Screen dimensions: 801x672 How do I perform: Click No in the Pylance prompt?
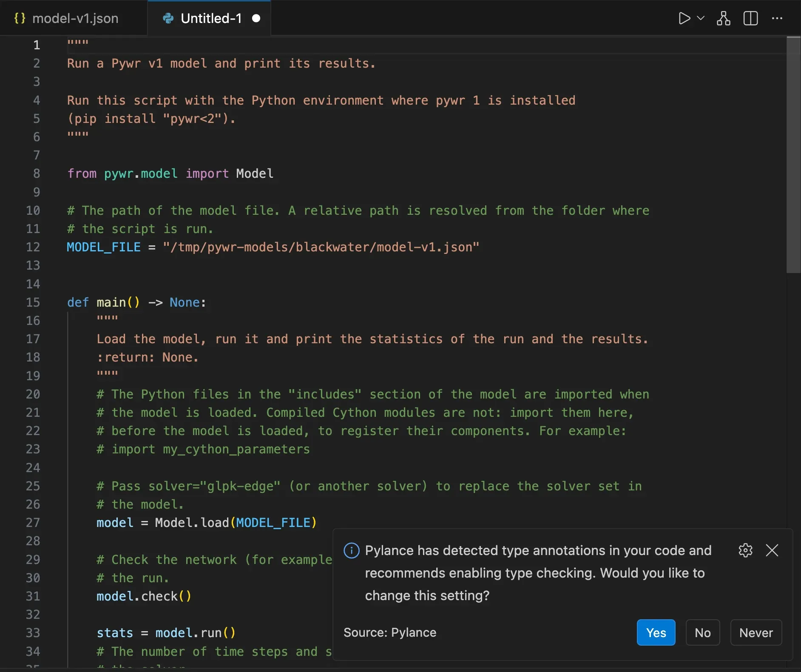pyautogui.click(x=703, y=632)
